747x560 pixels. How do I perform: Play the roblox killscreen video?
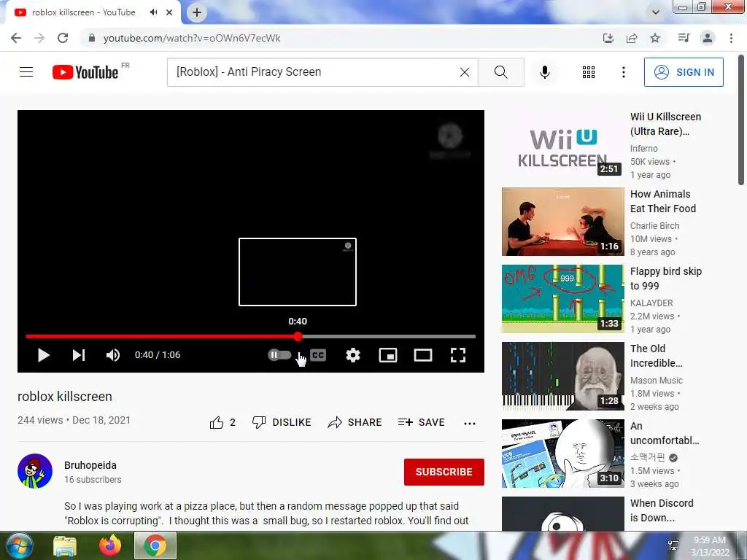click(43, 355)
